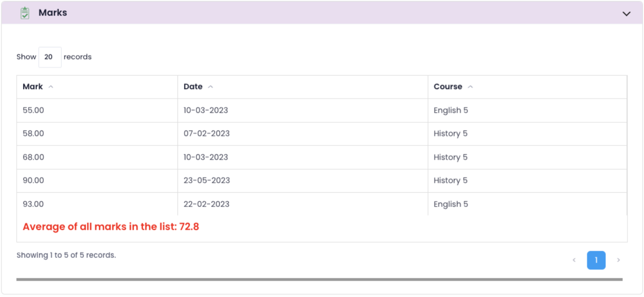Click English 5 in the 55.00 row
The image size is (644, 297).
(x=451, y=111)
